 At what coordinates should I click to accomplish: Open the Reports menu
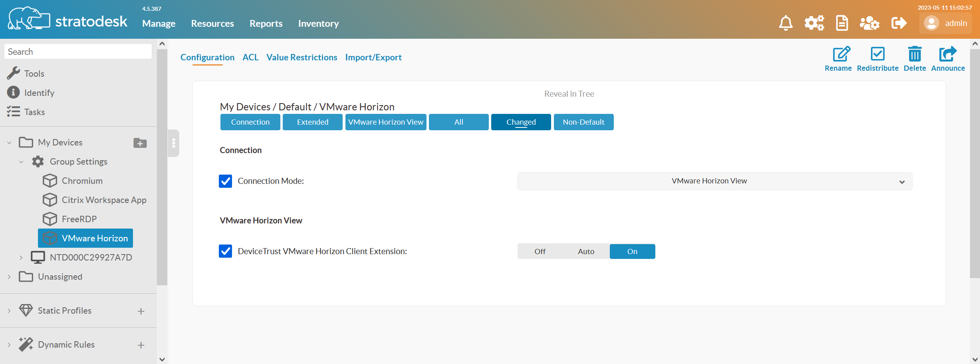(266, 23)
